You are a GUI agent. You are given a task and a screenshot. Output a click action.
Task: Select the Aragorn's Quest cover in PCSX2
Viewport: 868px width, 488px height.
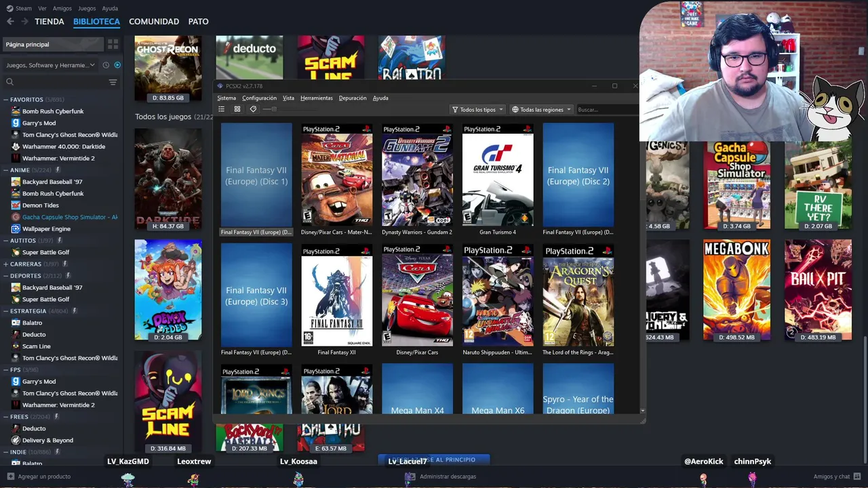pyautogui.click(x=578, y=296)
